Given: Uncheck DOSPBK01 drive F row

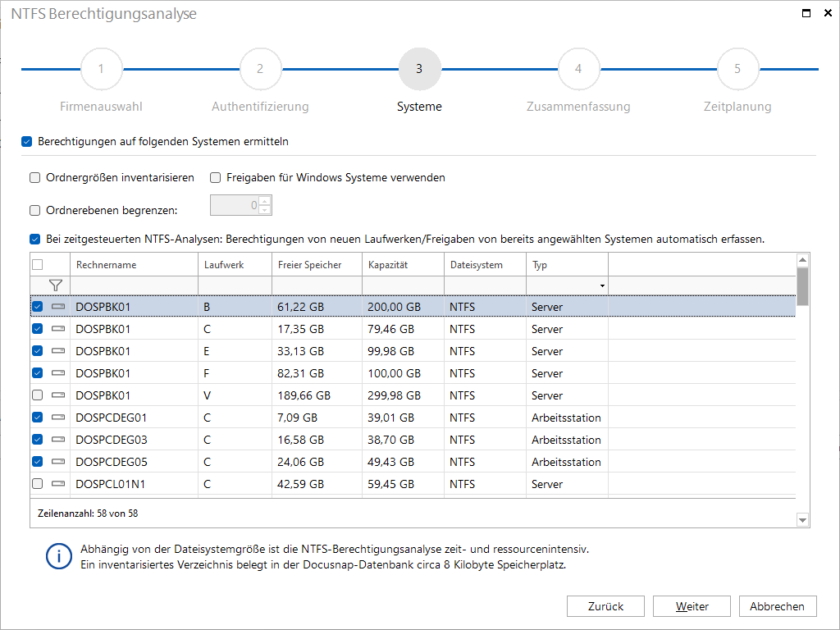Looking at the screenshot, I should [38, 373].
